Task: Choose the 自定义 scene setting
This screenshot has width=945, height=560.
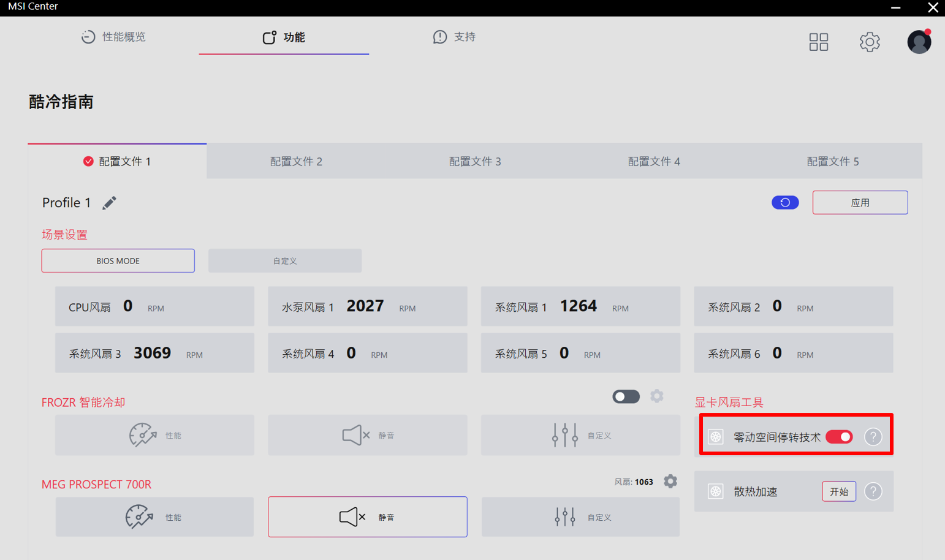Action: [x=285, y=261]
